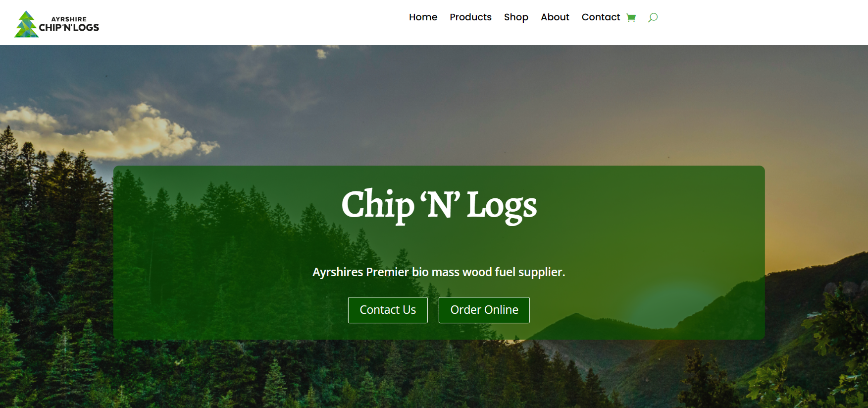Open the Products menu item
The height and width of the screenshot is (408, 868).
click(x=470, y=17)
